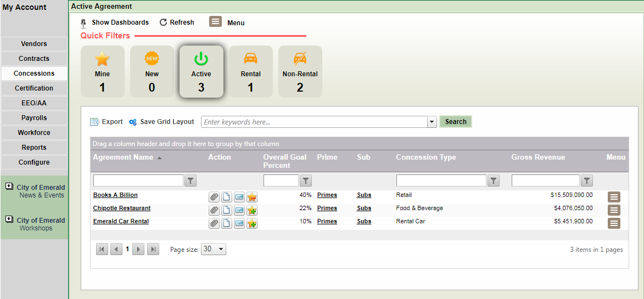Open the hamburger Menu in toolbar
This screenshot has height=299, width=644.
[216, 22]
